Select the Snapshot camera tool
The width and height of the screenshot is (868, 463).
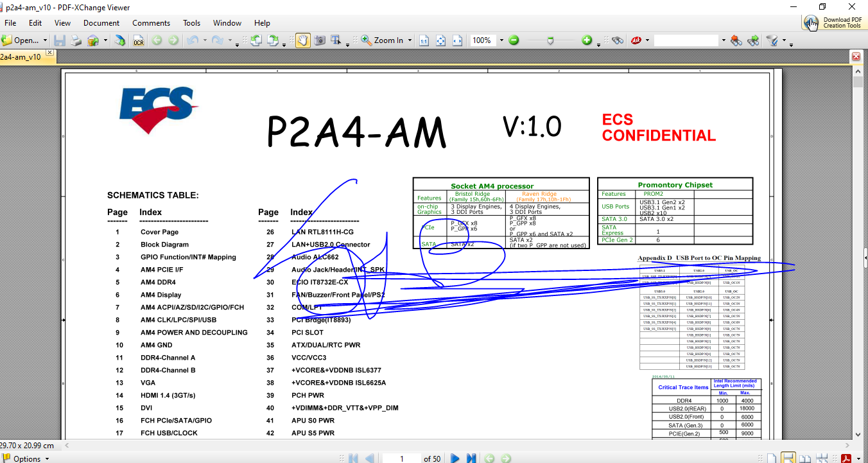click(x=319, y=40)
